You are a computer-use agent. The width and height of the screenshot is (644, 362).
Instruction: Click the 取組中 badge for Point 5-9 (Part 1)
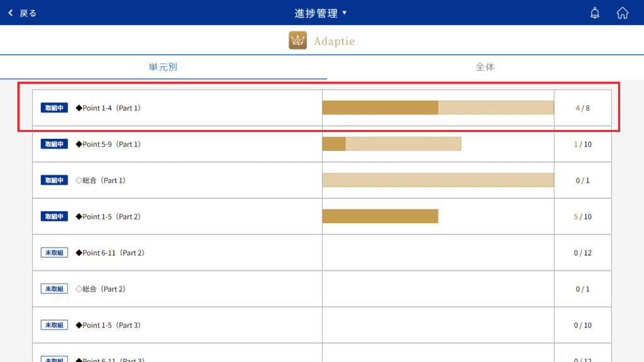[54, 144]
